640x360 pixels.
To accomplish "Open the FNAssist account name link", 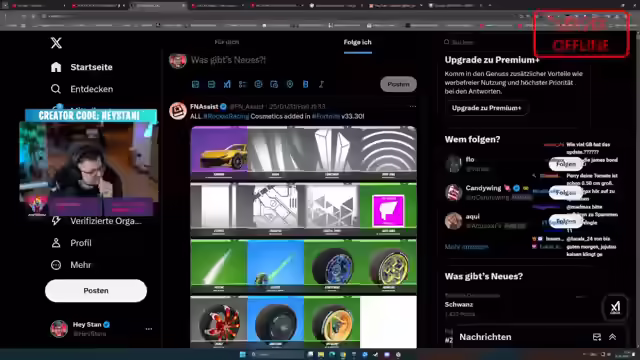I will click(x=204, y=107).
